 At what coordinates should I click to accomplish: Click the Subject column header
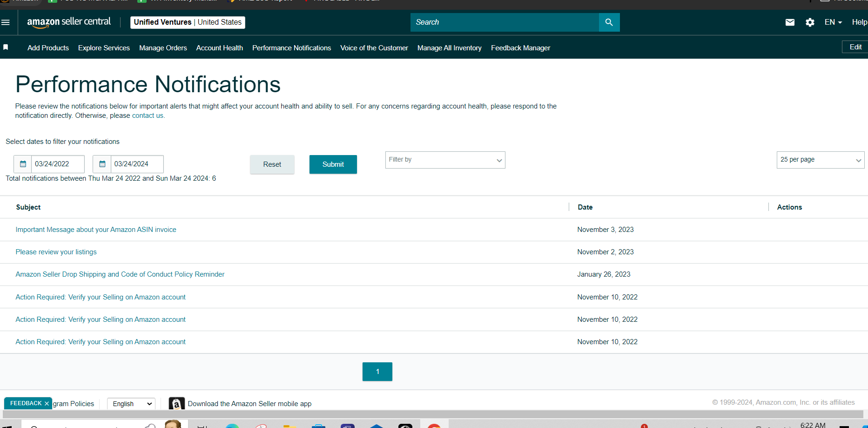point(28,207)
